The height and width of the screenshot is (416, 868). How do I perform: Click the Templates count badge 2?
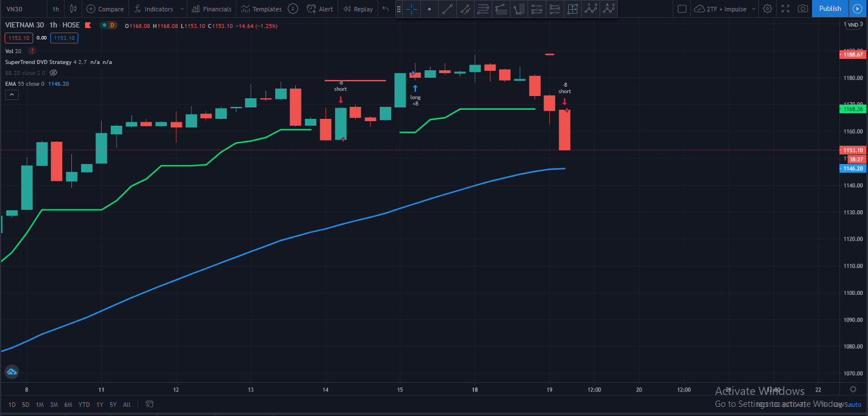pos(293,9)
